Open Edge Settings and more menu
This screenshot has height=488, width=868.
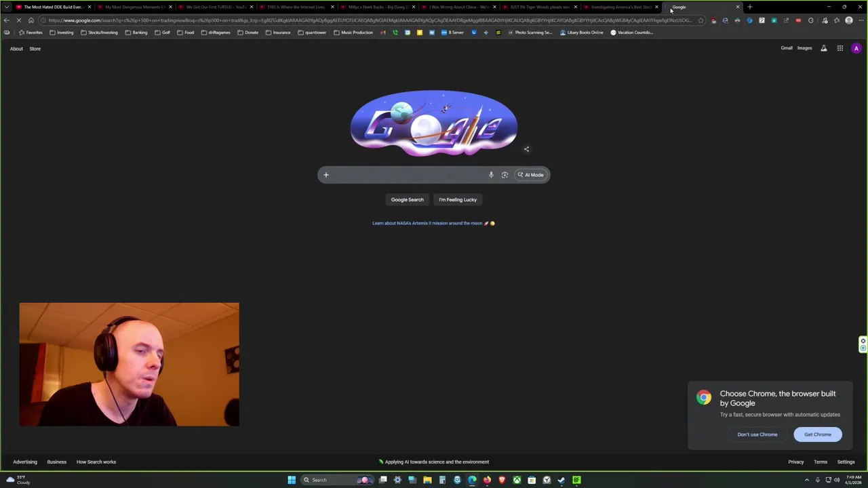pos(860,20)
